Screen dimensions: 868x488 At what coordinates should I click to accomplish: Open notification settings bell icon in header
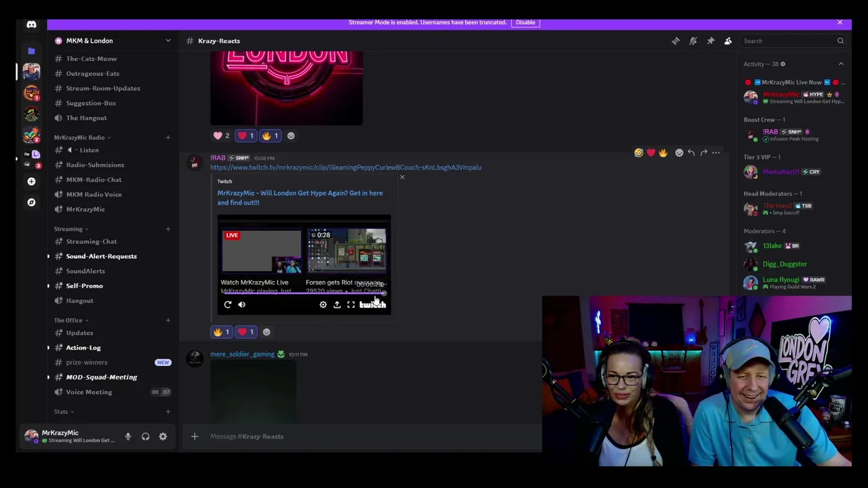tap(693, 41)
